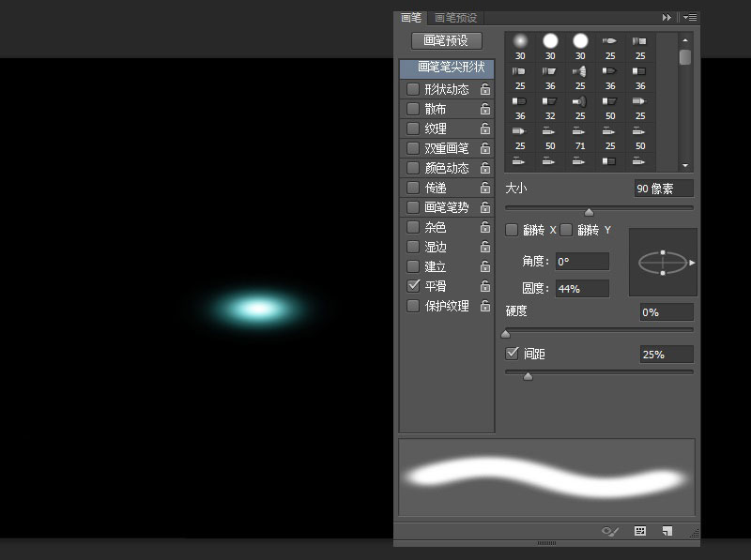Toggle lock icon for 颜色动态

(x=485, y=168)
